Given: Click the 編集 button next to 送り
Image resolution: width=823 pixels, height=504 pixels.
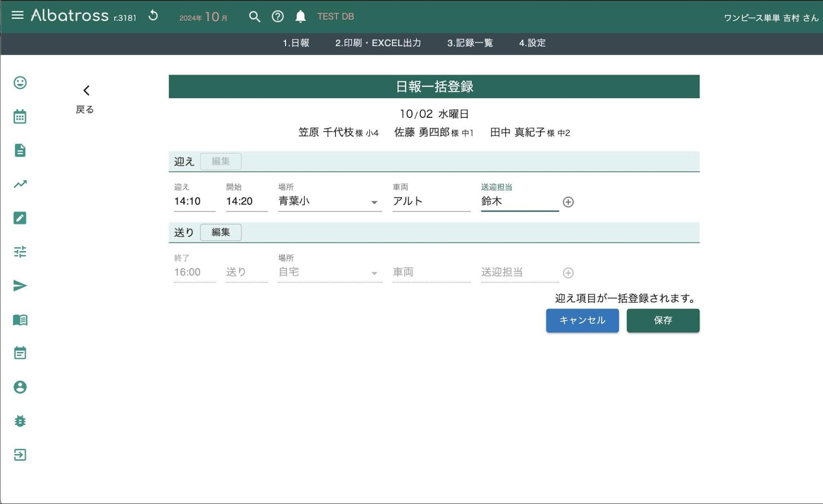Looking at the screenshot, I should pos(221,232).
